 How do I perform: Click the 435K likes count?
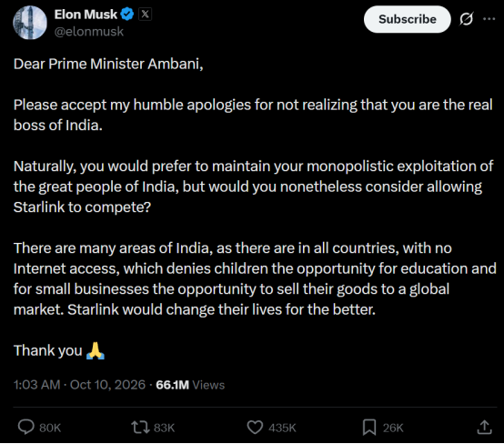[x=282, y=428]
